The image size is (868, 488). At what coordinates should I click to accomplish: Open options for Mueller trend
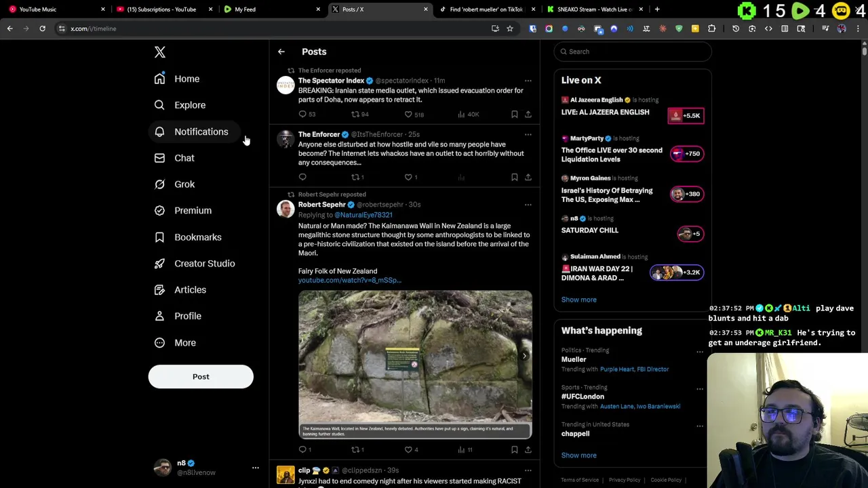click(699, 352)
